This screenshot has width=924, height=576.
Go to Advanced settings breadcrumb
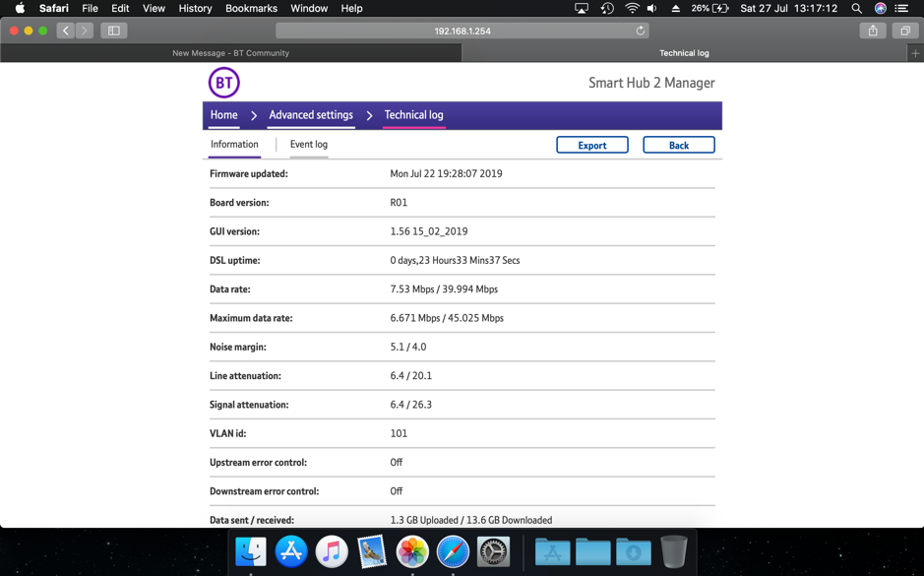pyautogui.click(x=311, y=115)
